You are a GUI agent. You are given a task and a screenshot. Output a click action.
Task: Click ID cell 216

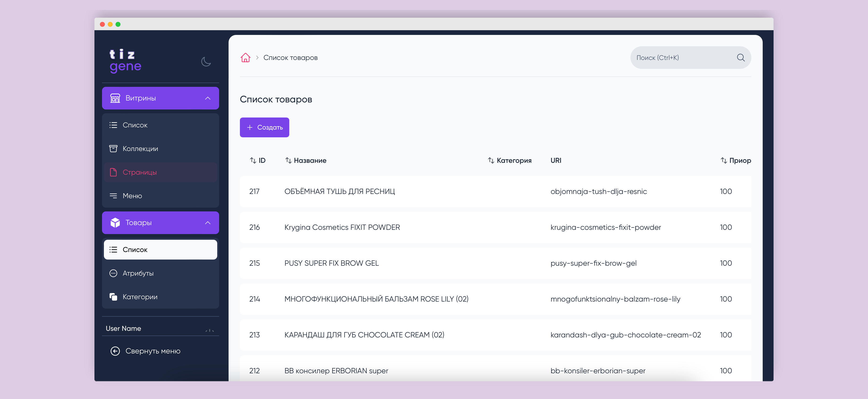point(254,227)
